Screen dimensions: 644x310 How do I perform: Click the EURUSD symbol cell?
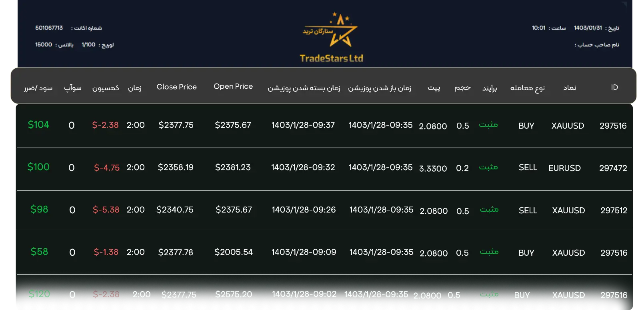(x=564, y=168)
